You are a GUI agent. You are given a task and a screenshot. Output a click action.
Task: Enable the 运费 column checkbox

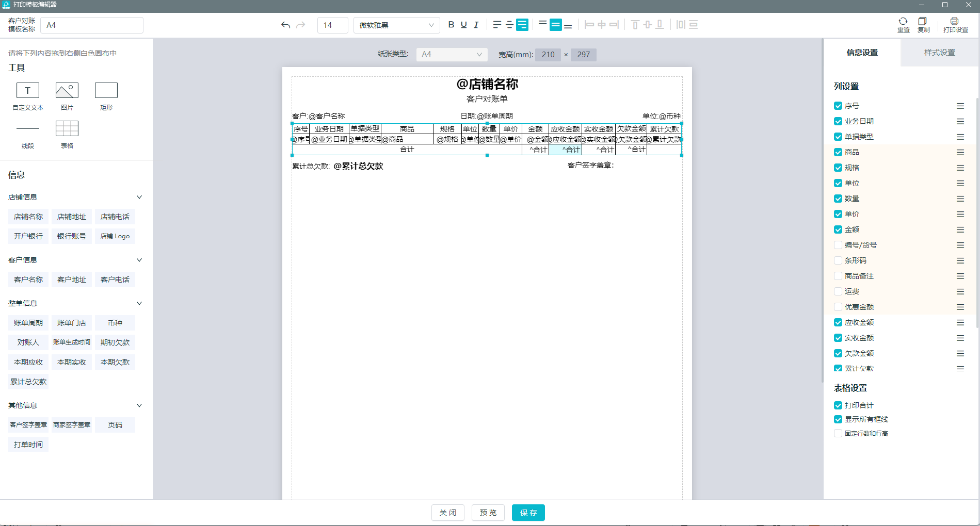[838, 291]
